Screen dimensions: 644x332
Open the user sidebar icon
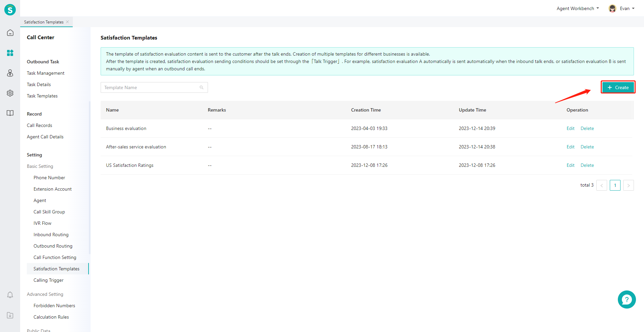(10, 73)
